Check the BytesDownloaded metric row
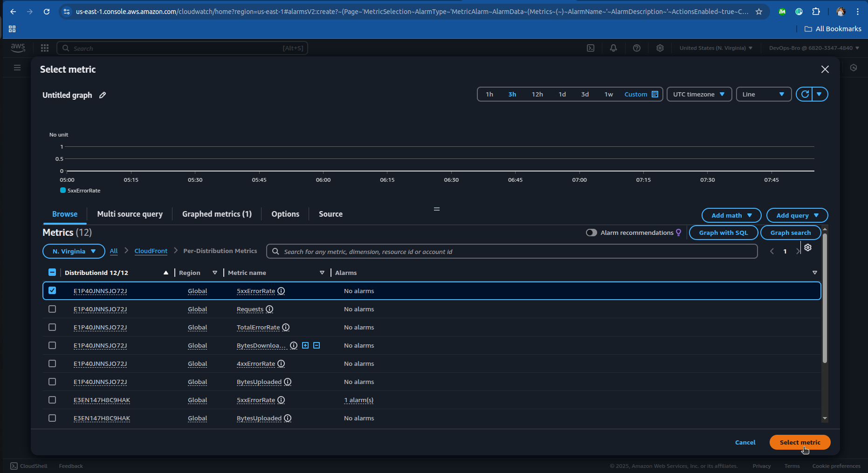The height and width of the screenshot is (473, 868). (52, 345)
